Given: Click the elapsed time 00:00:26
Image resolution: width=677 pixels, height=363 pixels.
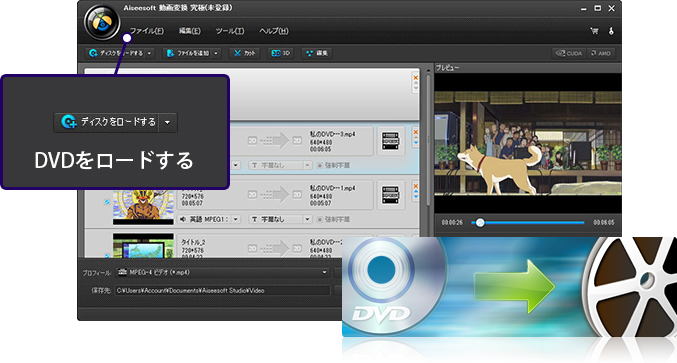Looking at the screenshot, I should pos(452,223).
